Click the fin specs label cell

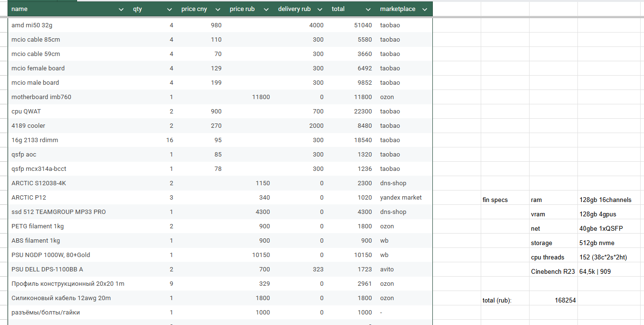(495, 200)
